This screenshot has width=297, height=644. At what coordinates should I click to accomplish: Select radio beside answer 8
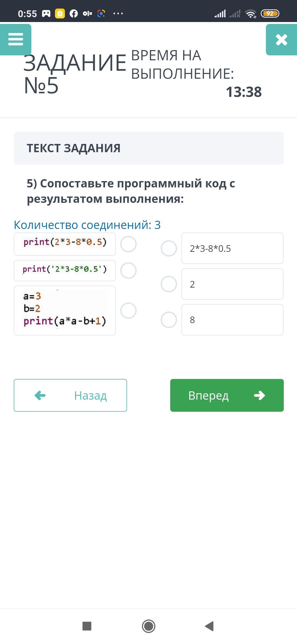point(169,320)
